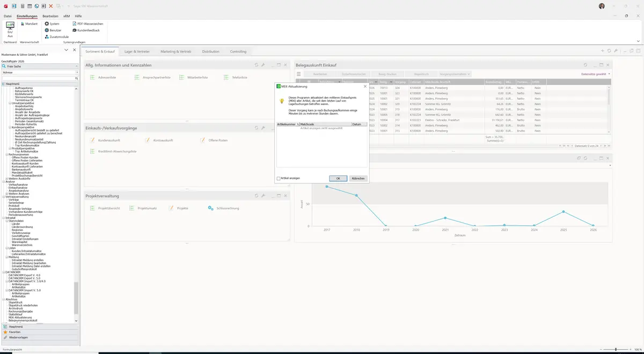Expand the Weitere Auskünfte tree node
This screenshot has width=644, height=354.
coord(6,179)
